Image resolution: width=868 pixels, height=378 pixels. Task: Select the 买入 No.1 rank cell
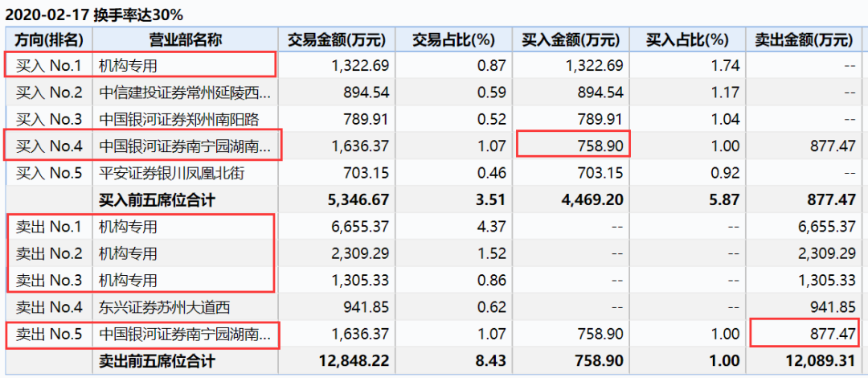pyautogui.click(x=49, y=66)
